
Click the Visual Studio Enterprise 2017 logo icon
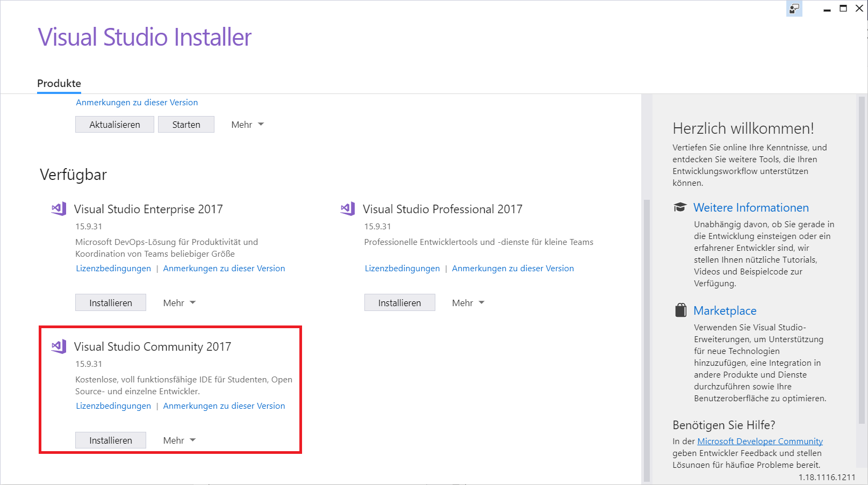(x=59, y=209)
